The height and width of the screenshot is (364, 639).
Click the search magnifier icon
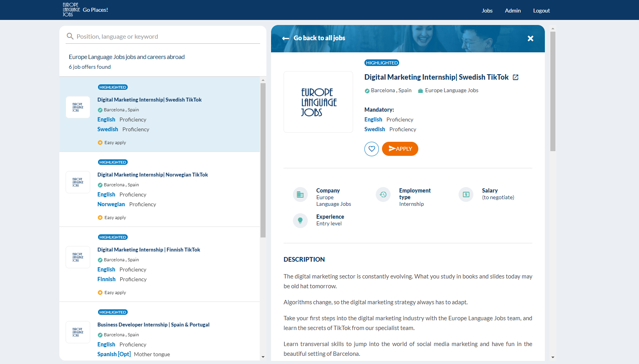pyautogui.click(x=70, y=36)
